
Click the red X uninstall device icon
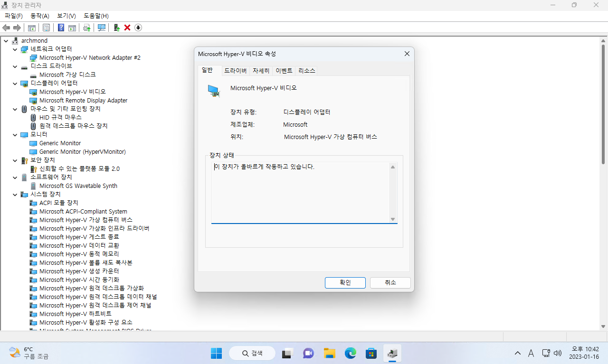click(127, 28)
